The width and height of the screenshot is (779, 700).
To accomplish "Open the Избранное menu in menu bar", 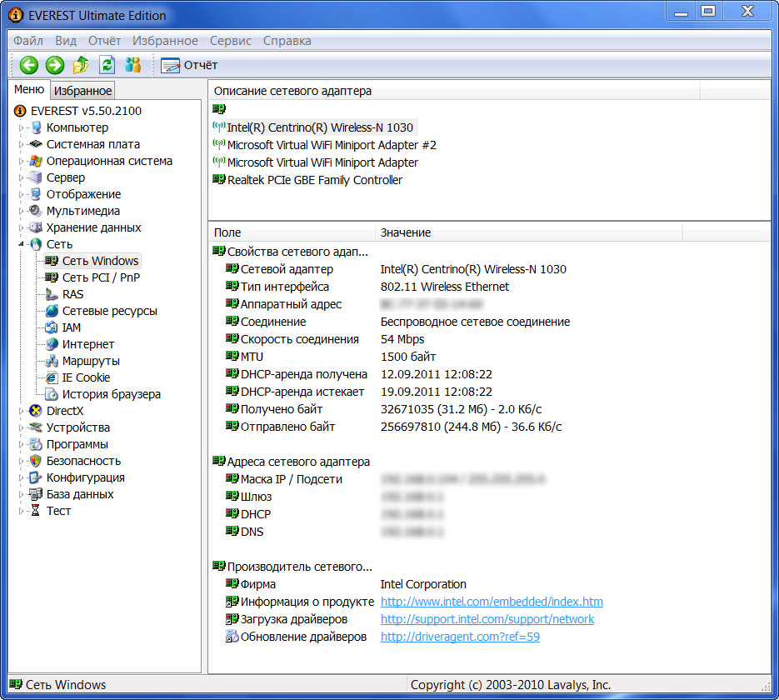I will (x=165, y=41).
